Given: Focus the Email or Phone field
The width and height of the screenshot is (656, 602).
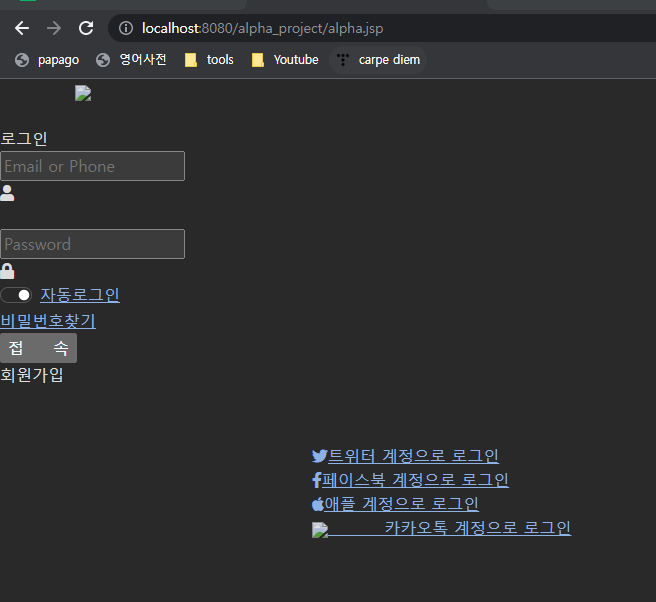Looking at the screenshot, I should click(92, 166).
